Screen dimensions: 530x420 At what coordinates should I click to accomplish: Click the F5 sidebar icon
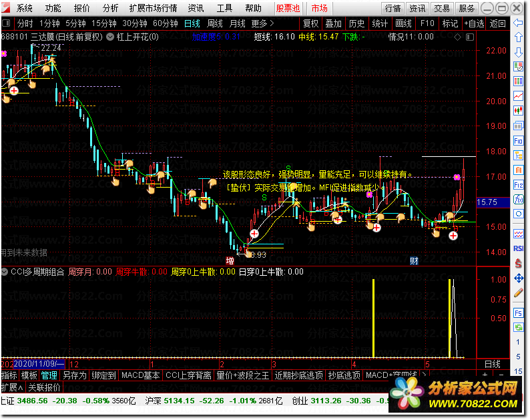point(518,312)
